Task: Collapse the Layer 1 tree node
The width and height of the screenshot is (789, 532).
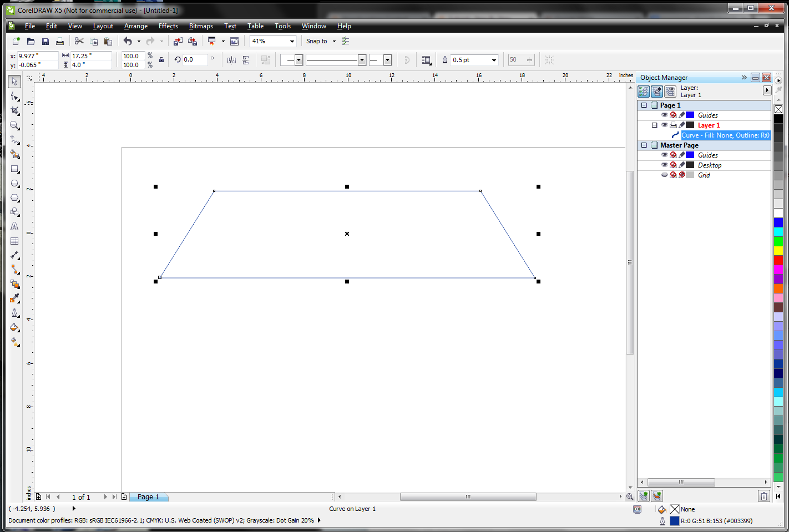Action: click(655, 125)
